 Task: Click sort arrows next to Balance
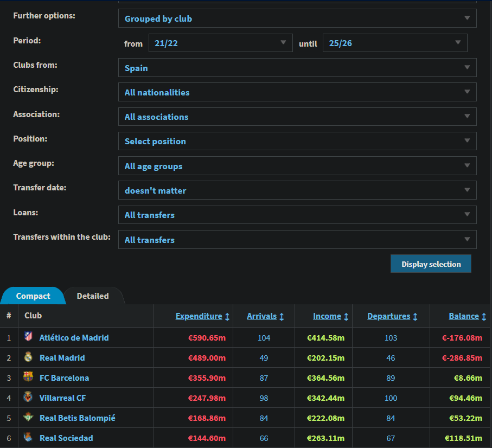[x=484, y=317]
